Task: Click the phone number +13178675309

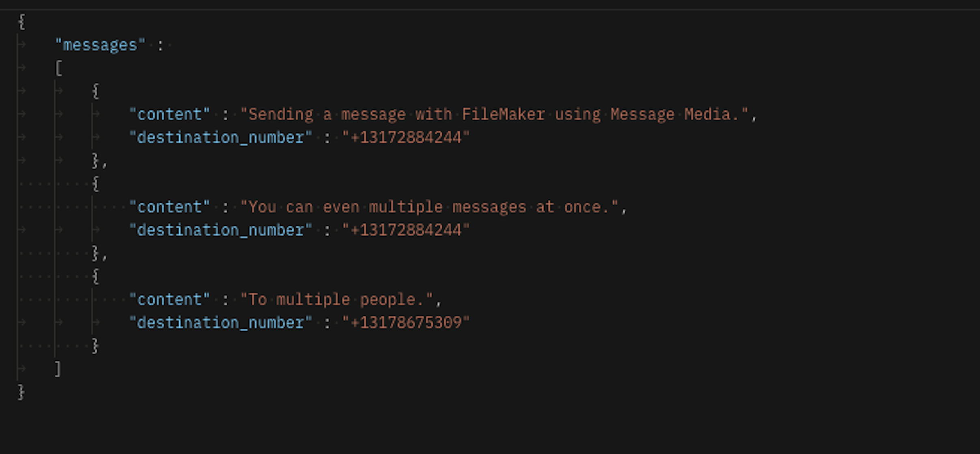Action: click(406, 323)
